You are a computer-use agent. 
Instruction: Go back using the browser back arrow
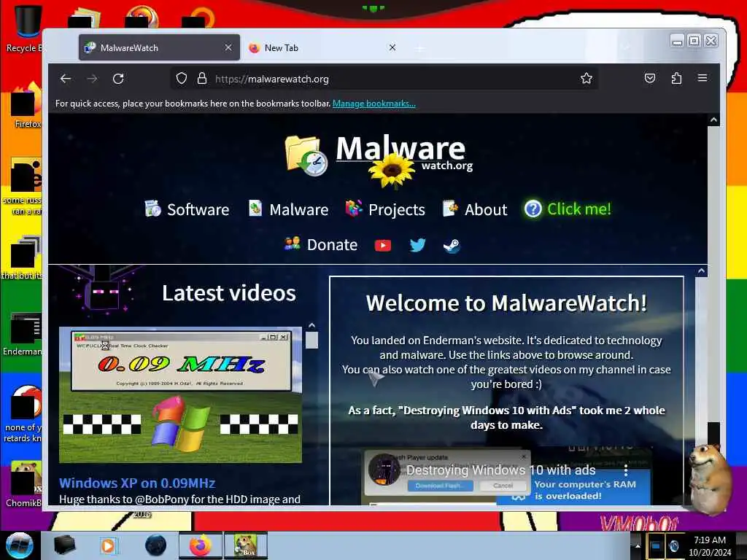[66, 79]
